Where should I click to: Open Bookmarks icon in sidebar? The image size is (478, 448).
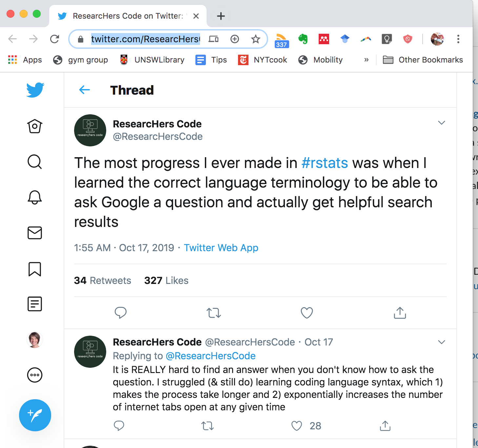(35, 269)
